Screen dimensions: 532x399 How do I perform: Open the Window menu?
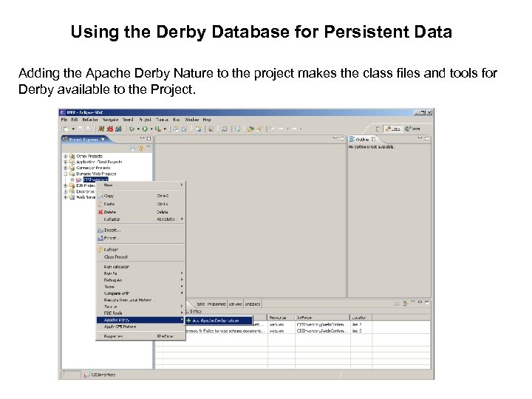tap(191, 120)
